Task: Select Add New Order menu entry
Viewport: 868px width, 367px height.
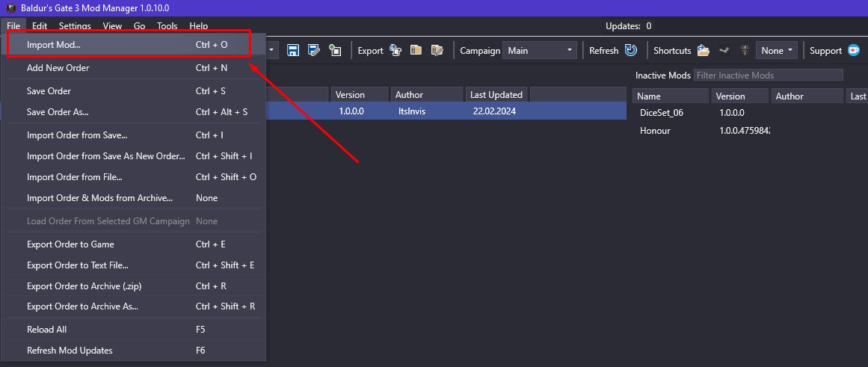Action: pos(133,68)
